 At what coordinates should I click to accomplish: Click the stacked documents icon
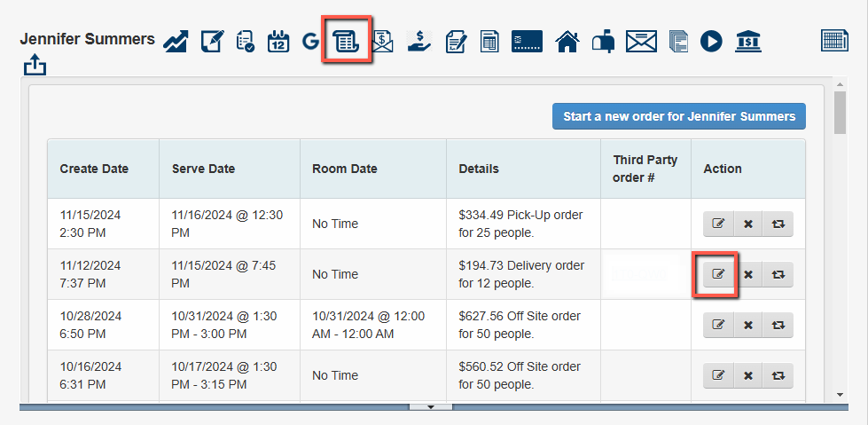(678, 42)
